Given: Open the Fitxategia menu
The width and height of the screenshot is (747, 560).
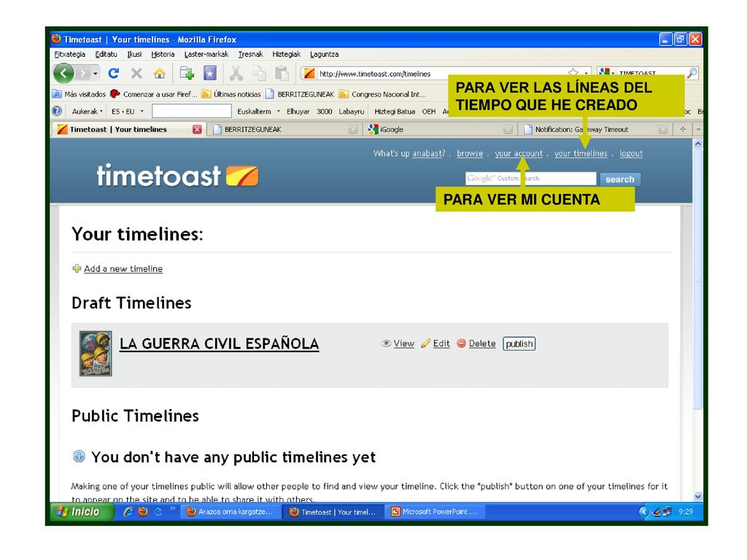Looking at the screenshot, I should (69, 54).
